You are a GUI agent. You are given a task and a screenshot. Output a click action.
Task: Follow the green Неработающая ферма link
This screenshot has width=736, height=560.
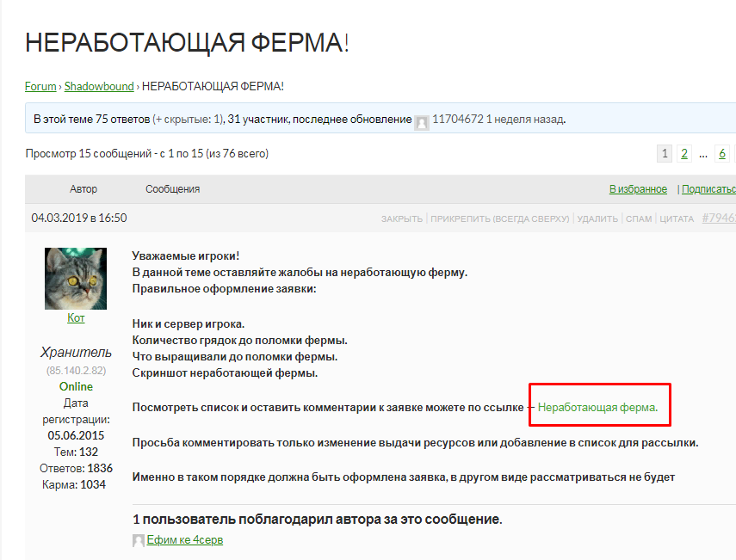coord(597,407)
